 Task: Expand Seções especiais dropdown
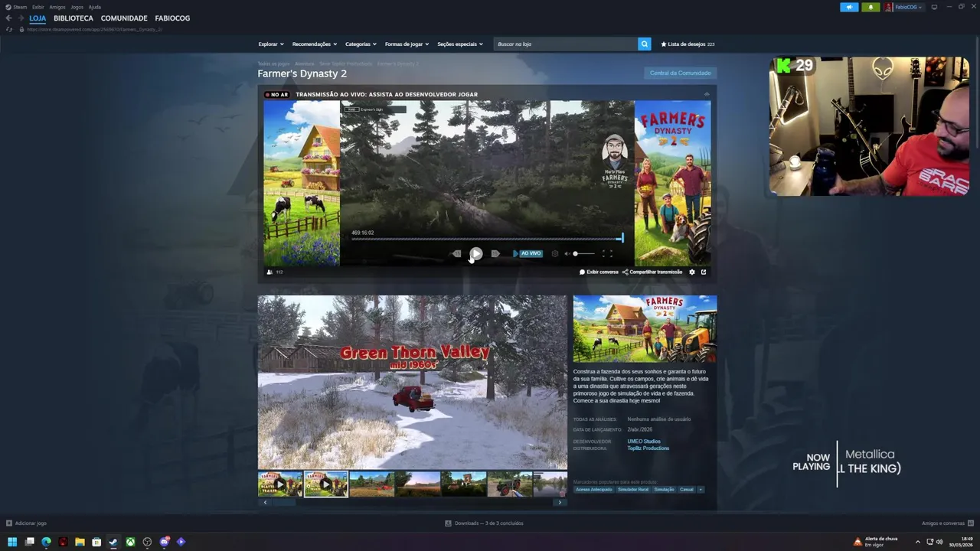(460, 44)
